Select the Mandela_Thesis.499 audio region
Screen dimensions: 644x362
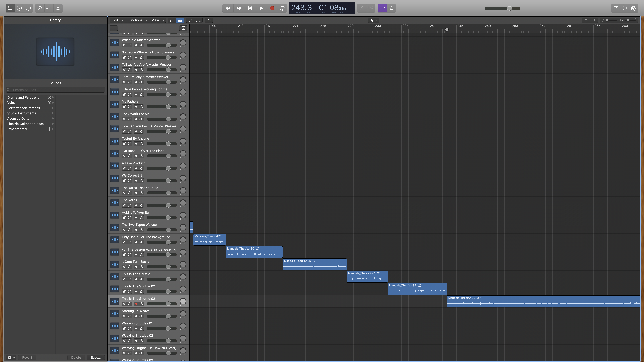(543, 301)
